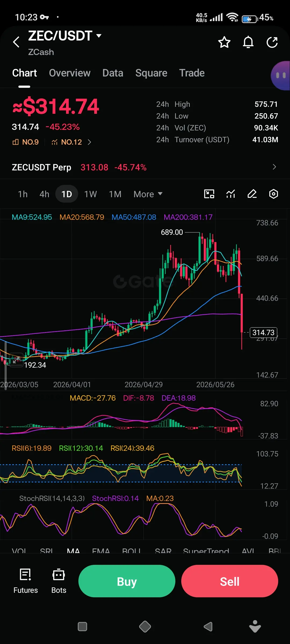
Task: Tap Android back triangle button
Action: click(x=208, y=627)
